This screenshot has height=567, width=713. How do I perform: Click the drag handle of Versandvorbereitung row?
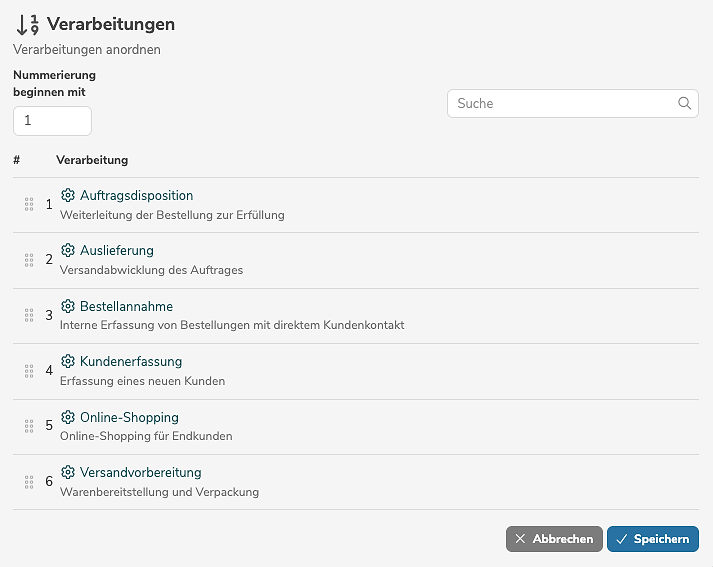pyautogui.click(x=29, y=482)
